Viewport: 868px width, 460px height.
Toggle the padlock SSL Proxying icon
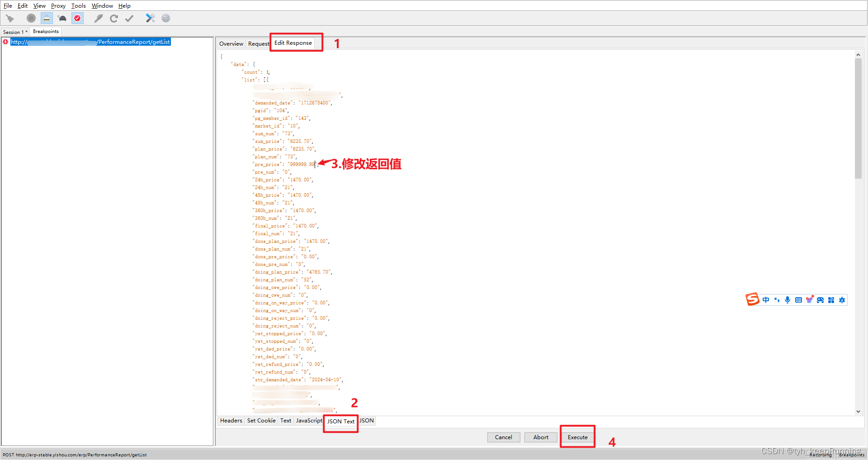[47, 18]
